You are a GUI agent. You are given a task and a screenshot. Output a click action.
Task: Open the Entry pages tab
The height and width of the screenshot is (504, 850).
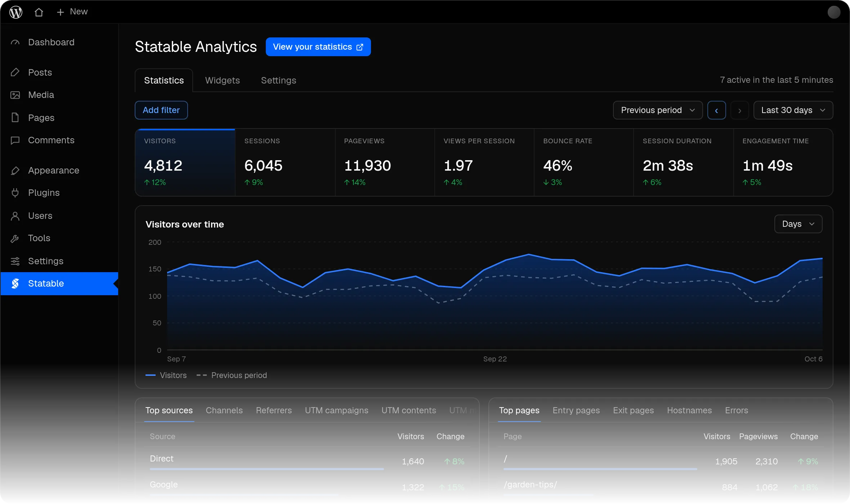pyautogui.click(x=576, y=410)
